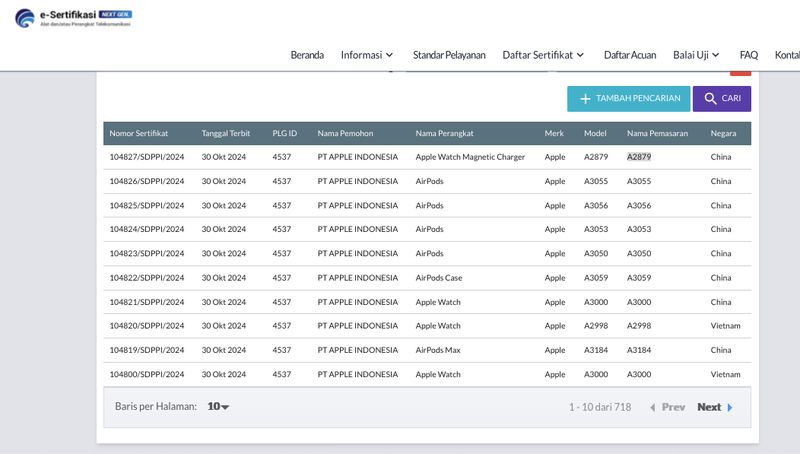Image resolution: width=800 pixels, height=454 pixels.
Task: Click the Merk column header
Action: tap(554, 133)
